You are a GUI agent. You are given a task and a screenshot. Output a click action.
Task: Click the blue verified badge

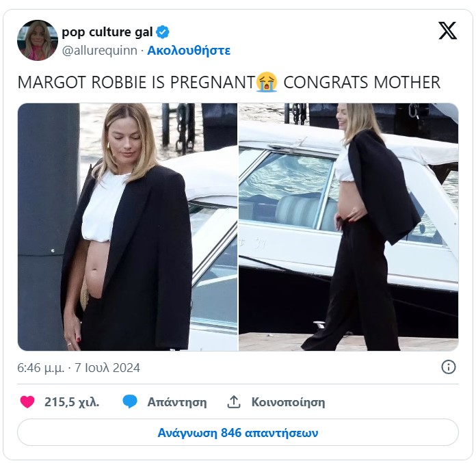click(x=163, y=31)
